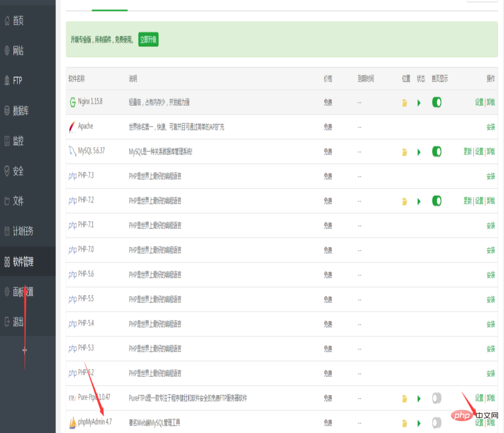Click 安装 link for Apache

(491, 127)
